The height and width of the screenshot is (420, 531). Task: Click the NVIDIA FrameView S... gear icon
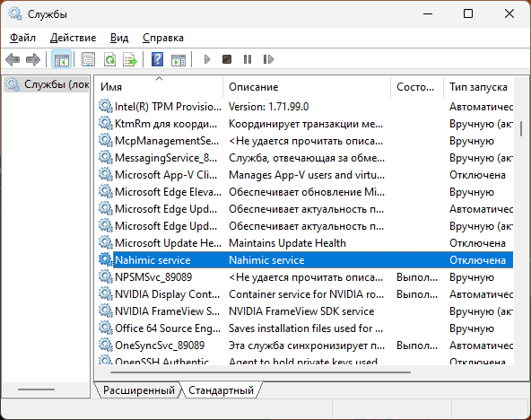pos(105,311)
